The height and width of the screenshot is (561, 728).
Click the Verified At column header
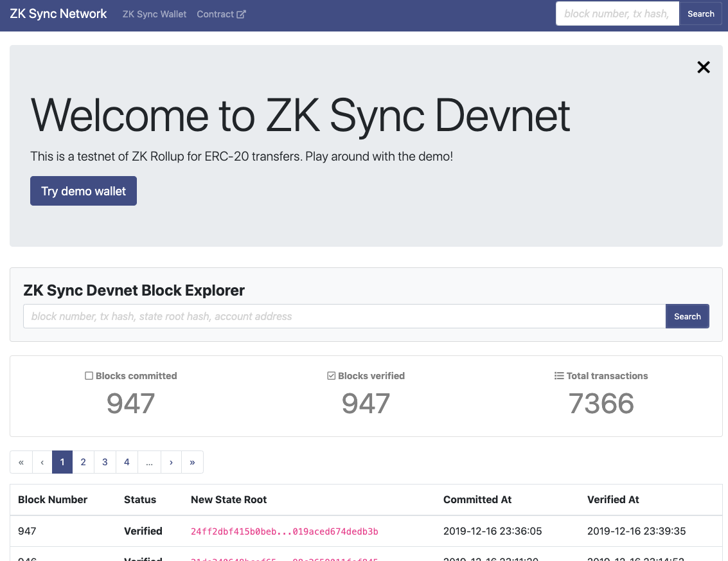(x=613, y=500)
